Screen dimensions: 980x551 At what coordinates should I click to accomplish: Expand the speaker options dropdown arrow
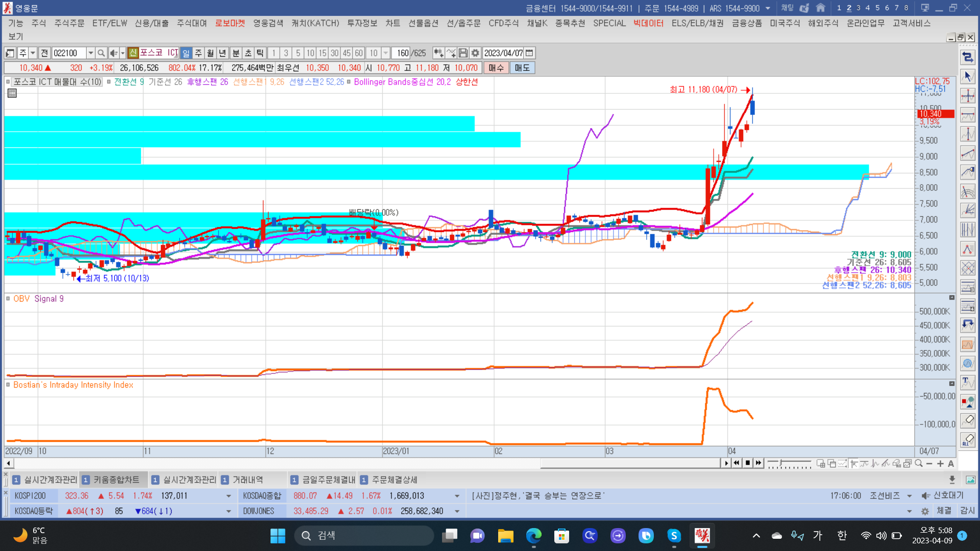click(122, 53)
